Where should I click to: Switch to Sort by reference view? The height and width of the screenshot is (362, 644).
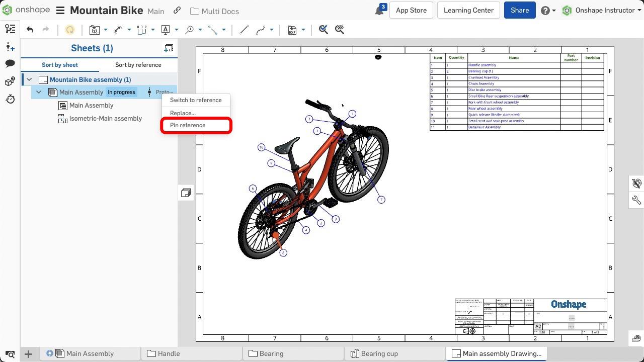pyautogui.click(x=138, y=65)
